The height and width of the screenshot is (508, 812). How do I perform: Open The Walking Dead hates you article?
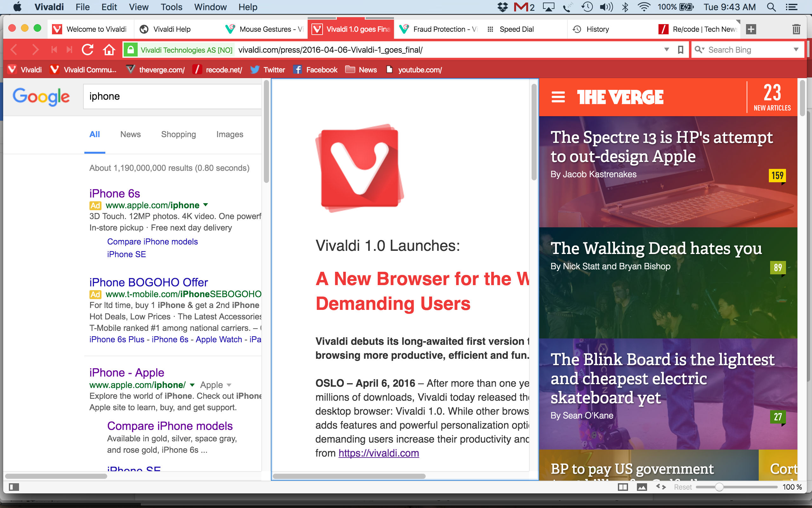[656, 248]
